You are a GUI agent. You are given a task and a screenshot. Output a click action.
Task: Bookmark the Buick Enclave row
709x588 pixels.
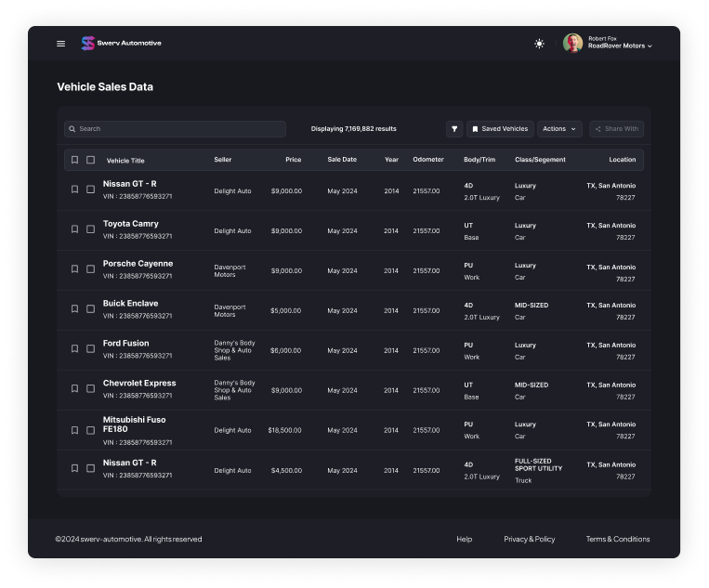pos(74,308)
